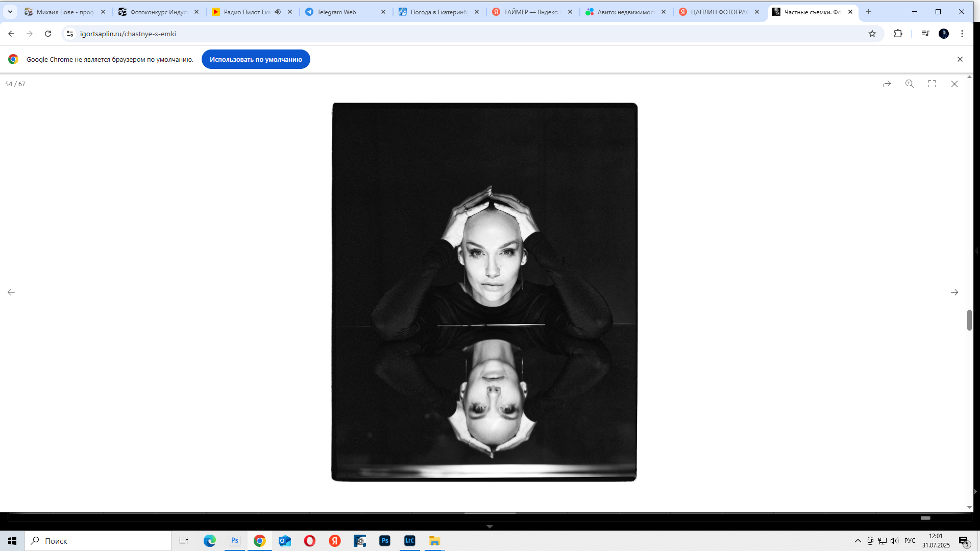The height and width of the screenshot is (551, 980).
Task: Expand hidden system tray icons
Action: pos(858,541)
